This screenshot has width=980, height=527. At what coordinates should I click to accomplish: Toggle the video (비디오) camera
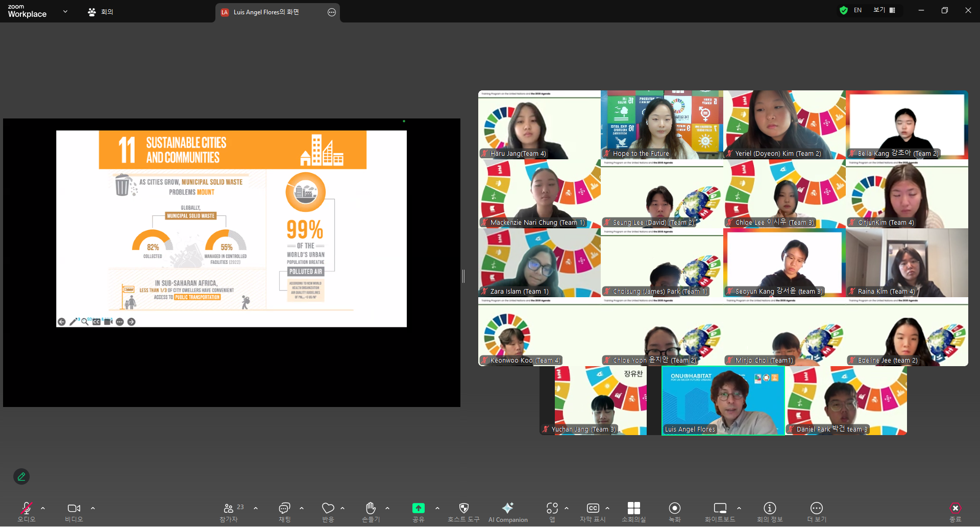pyautogui.click(x=73, y=508)
